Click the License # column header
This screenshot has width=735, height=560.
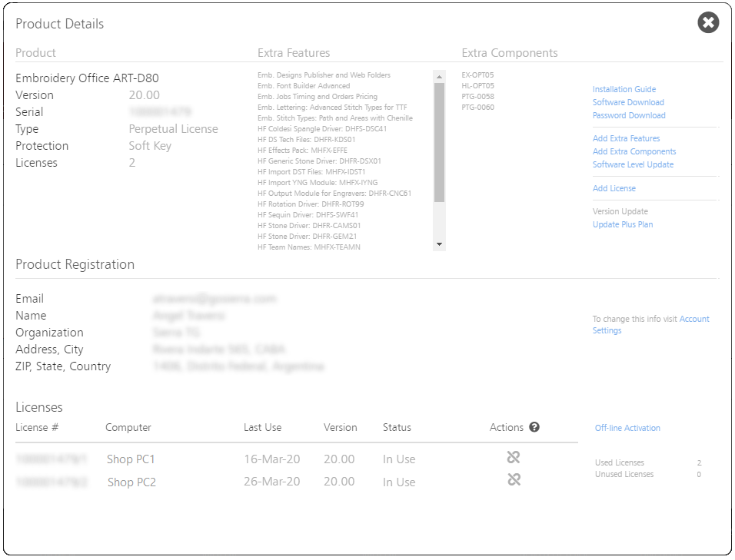[37, 428]
